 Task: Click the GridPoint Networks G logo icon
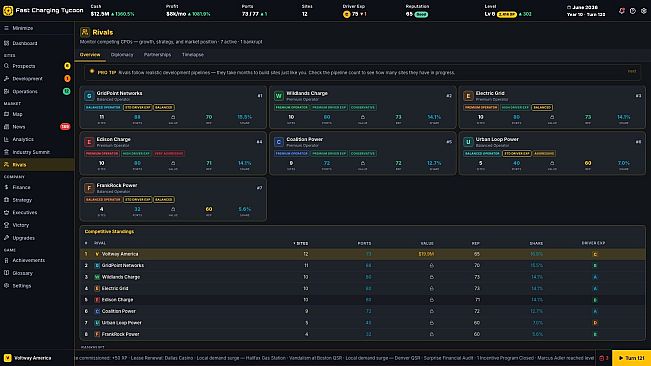point(89,96)
